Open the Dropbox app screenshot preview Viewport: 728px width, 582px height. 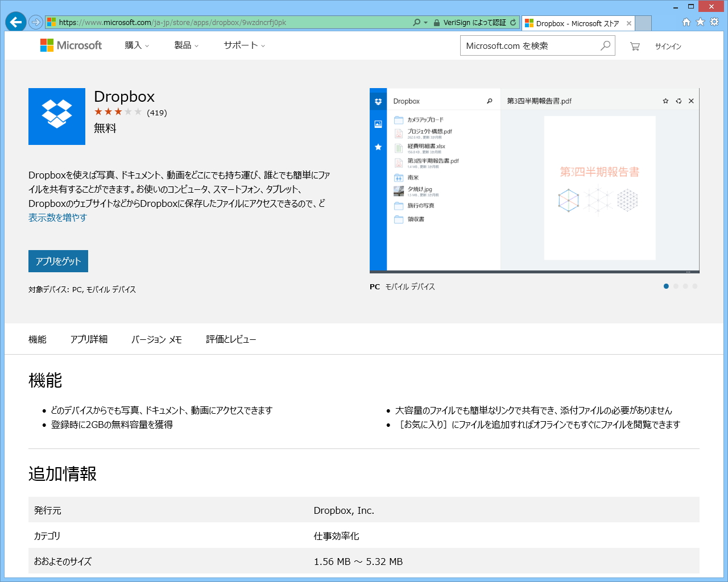[535, 181]
